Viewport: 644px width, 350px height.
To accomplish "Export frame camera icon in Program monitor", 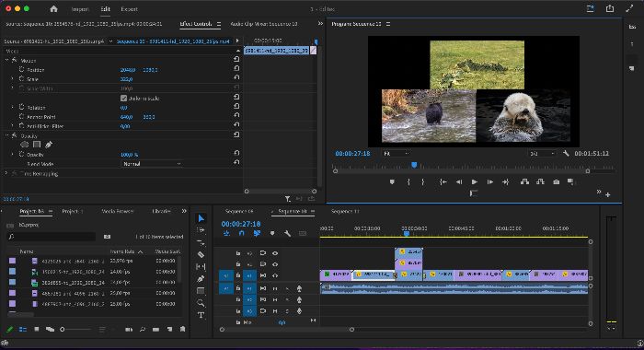I will 556,181.
